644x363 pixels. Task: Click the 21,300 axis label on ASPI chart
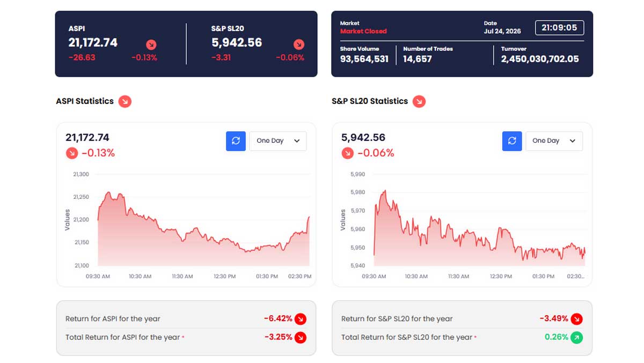tap(81, 174)
